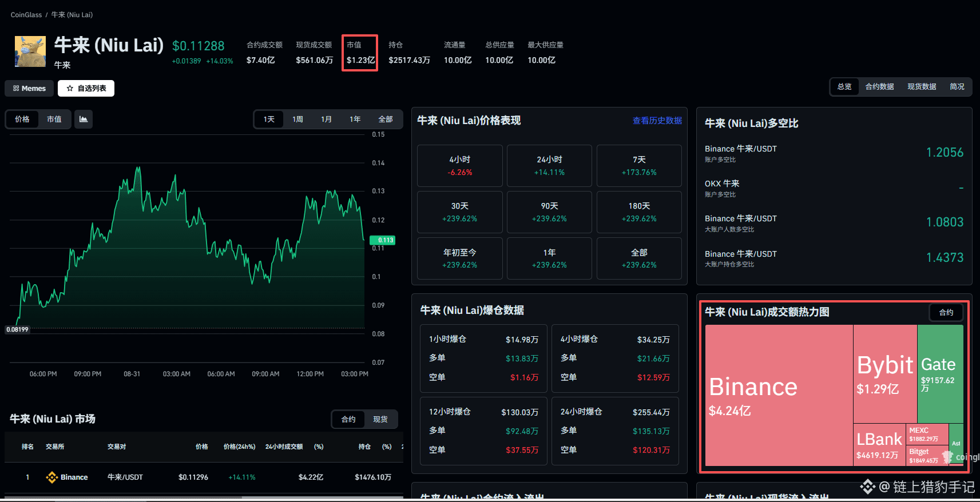
Task: Click the 持仓 value $2517.43万
Action: point(409,60)
